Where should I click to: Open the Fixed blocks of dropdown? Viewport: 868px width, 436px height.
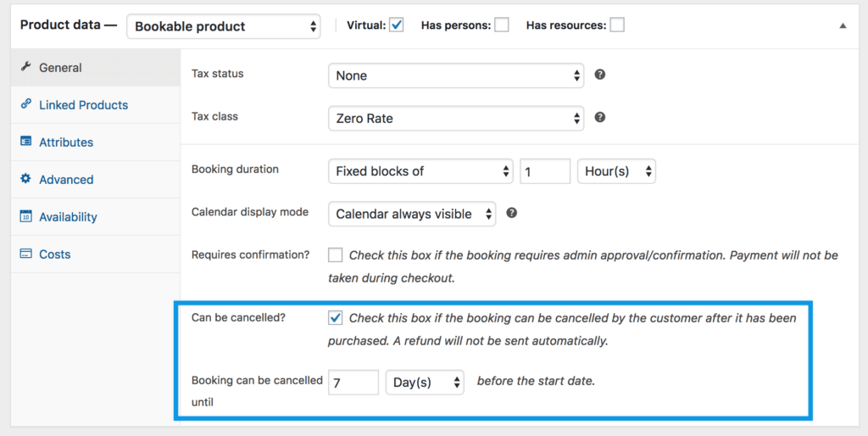tap(420, 171)
